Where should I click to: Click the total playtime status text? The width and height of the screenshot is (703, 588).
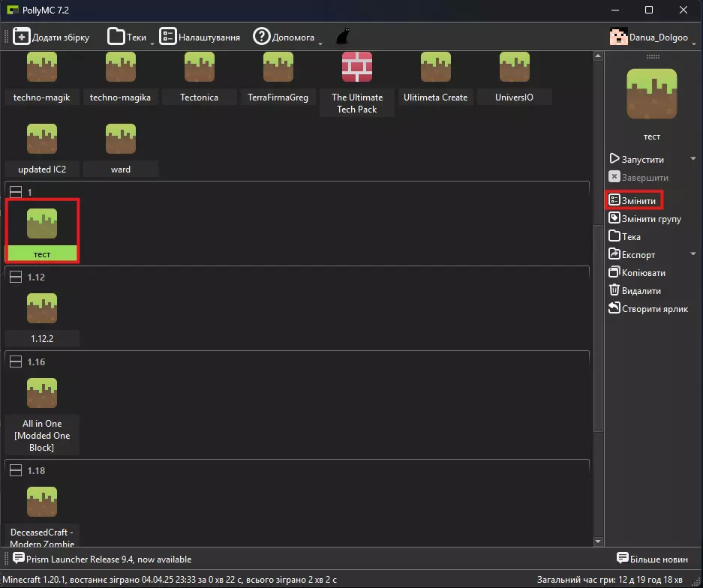pos(610,580)
